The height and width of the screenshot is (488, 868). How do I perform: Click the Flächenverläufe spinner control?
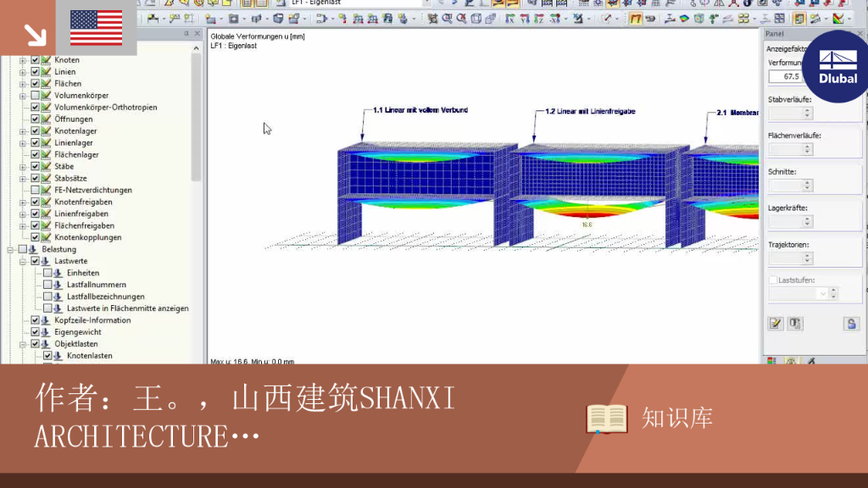point(807,149)
